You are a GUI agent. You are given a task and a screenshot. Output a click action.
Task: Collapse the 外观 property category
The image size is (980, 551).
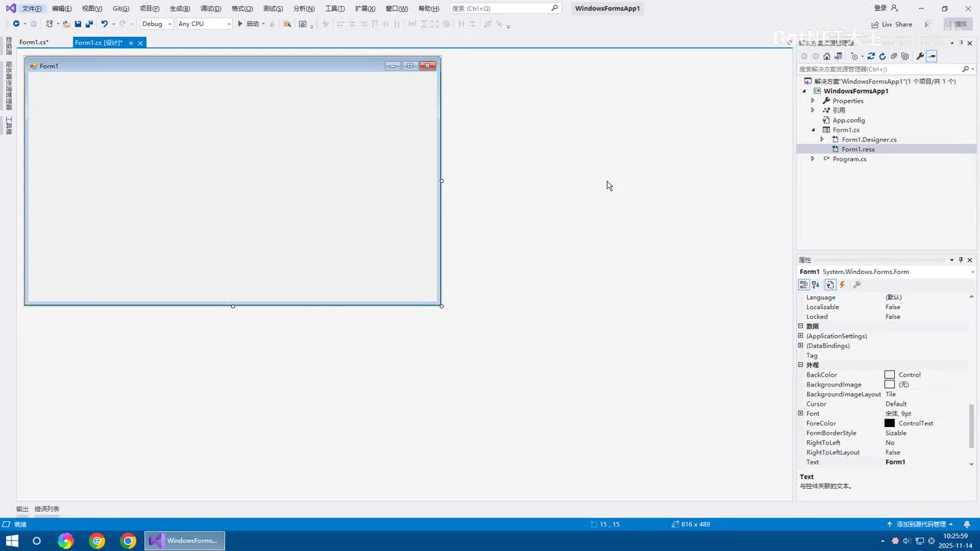pyautogui.click(x=801, y=365)
